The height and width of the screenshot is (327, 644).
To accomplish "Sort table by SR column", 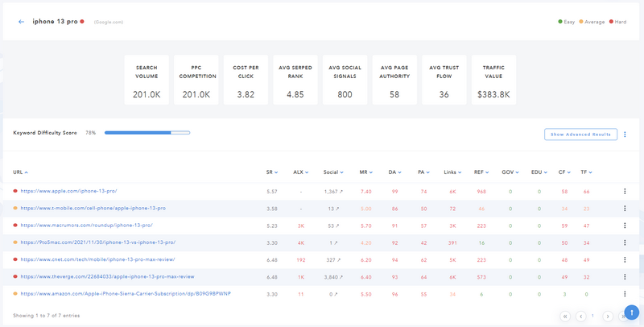I will coord(271,172).
